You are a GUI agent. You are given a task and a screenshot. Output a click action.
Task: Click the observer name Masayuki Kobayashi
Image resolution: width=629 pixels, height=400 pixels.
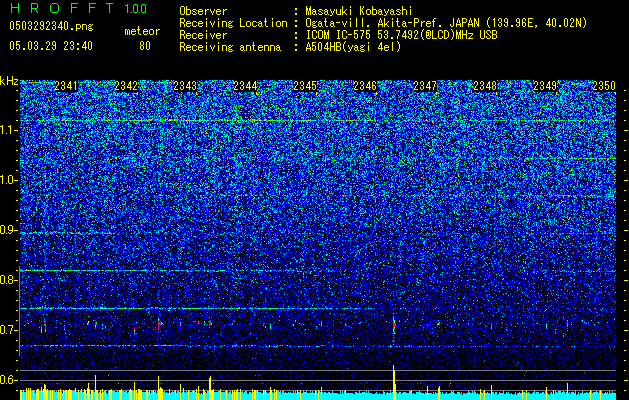tap(359, 11)
